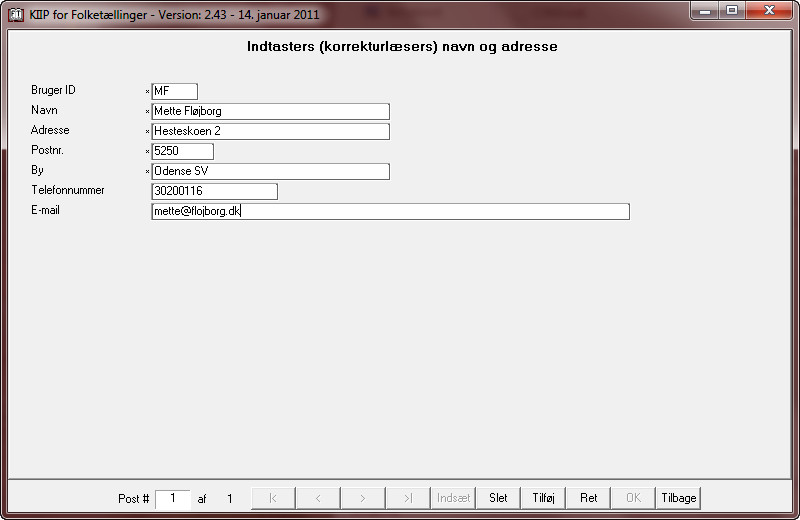Click the Telefonnummer label

(68, 190)
